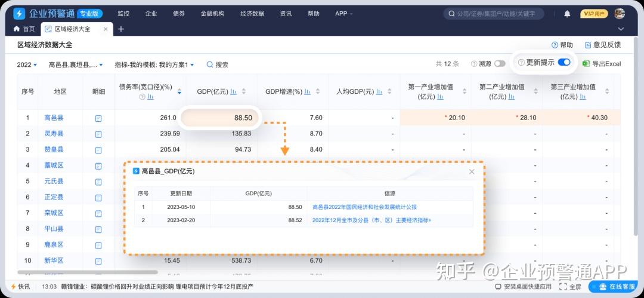The image size is (644, 298).
Task: Click the question icon beside 溯源
Action: [x=475, y=64]
